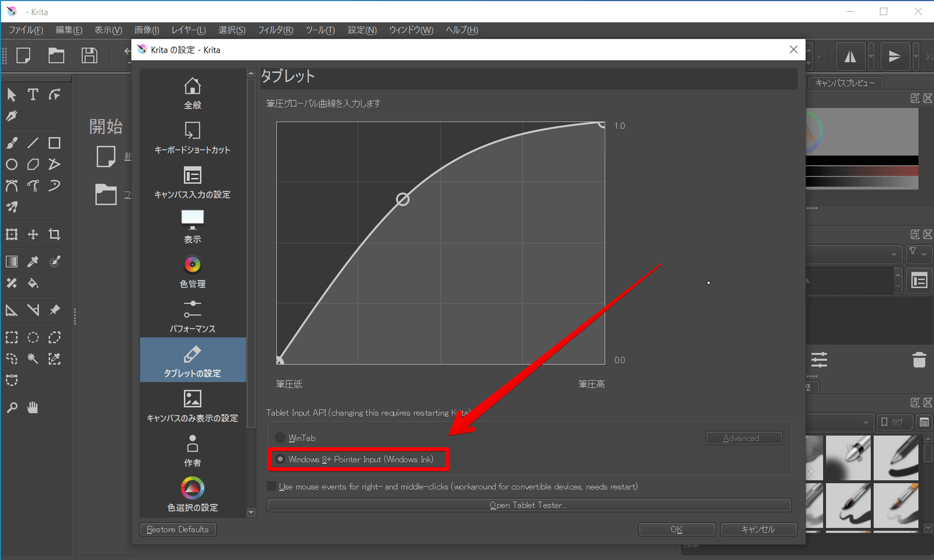Expand the layer blending mode dropdown
This screenshot has height=560, width=934.
click(853, 254)
